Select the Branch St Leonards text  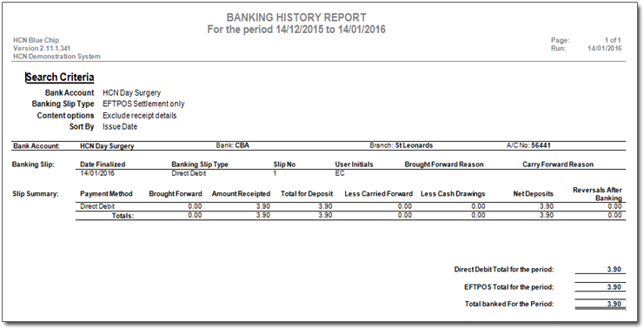click(x=401, y=145)
